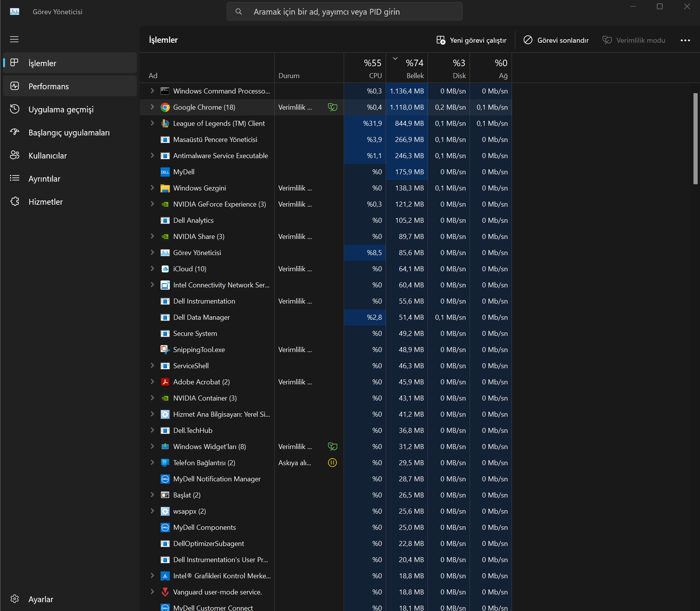Expand the Antimalware Service Executable row
The height and width of the screenshot is (611, 700).
pyautogui.click(x=152, y=155)
